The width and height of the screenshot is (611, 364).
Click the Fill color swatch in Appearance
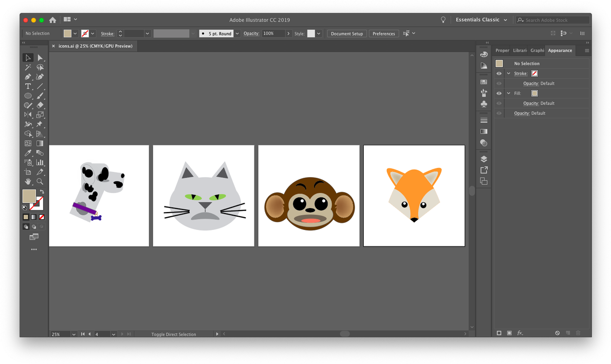tap(534, 93)
